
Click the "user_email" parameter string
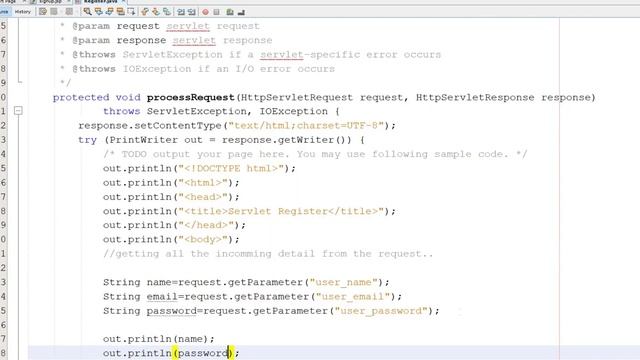click(x=353, y=297)
